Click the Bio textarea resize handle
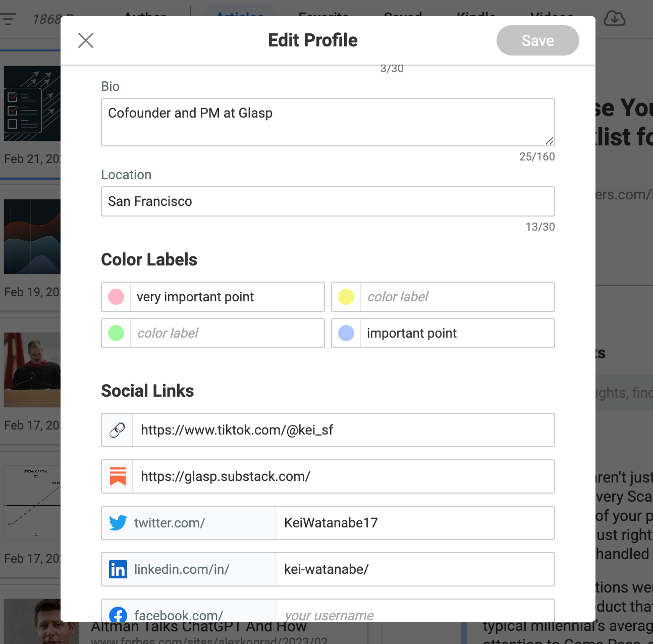The width and height of the screenshot is (653, 644). tap(550, 141)
